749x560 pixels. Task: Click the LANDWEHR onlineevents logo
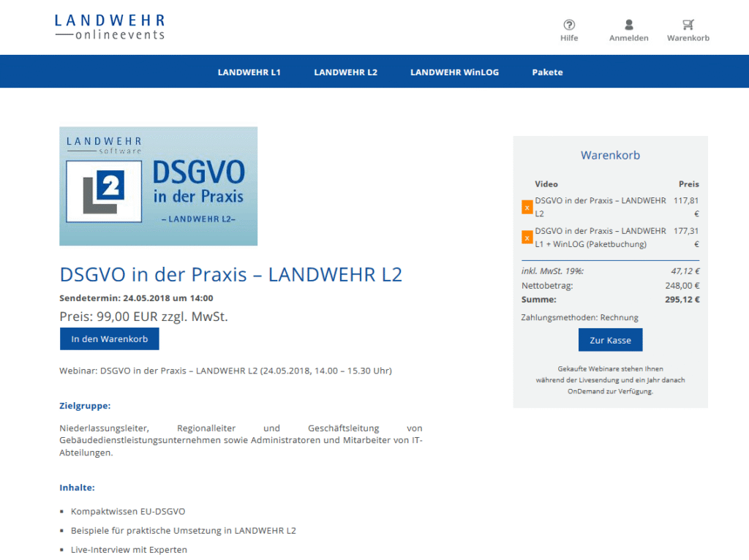click(x=110, y=27)
